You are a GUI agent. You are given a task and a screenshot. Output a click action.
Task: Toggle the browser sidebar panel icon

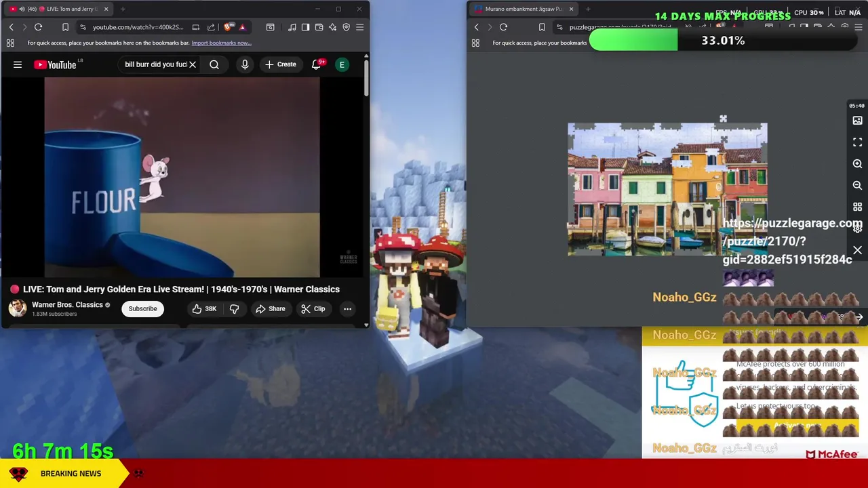click(305, 27)
